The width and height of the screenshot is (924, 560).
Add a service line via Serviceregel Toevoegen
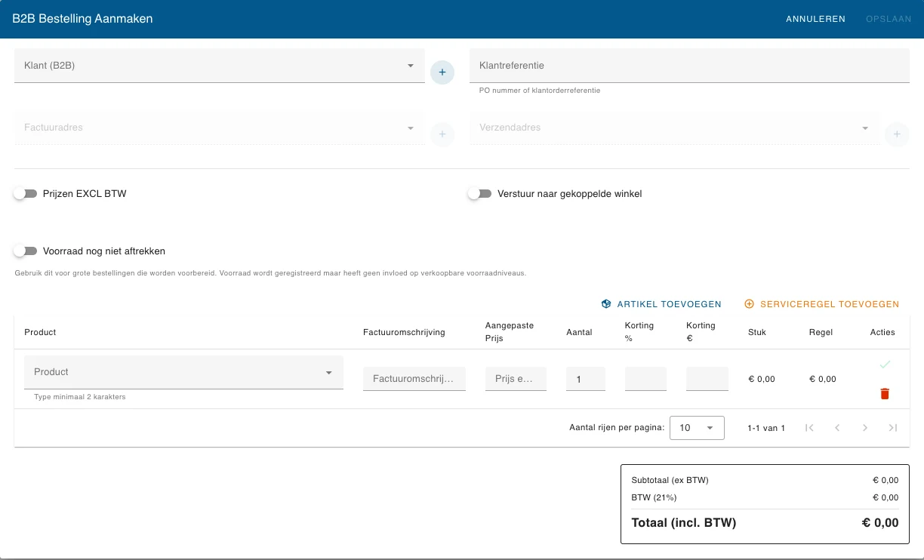pos(822,304)
